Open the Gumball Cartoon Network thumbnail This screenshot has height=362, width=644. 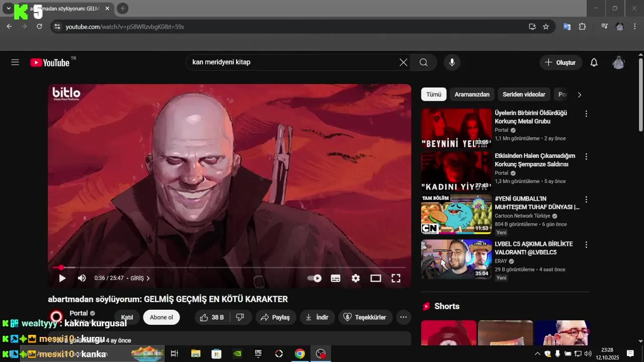pos(456,214)
